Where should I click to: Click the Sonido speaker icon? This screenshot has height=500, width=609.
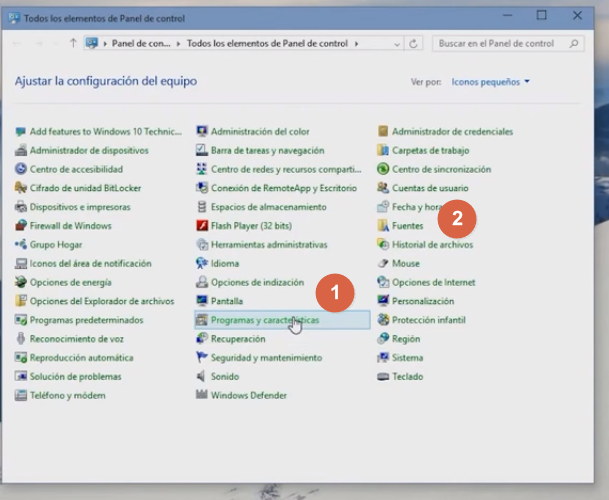click(x=202, y=376)
